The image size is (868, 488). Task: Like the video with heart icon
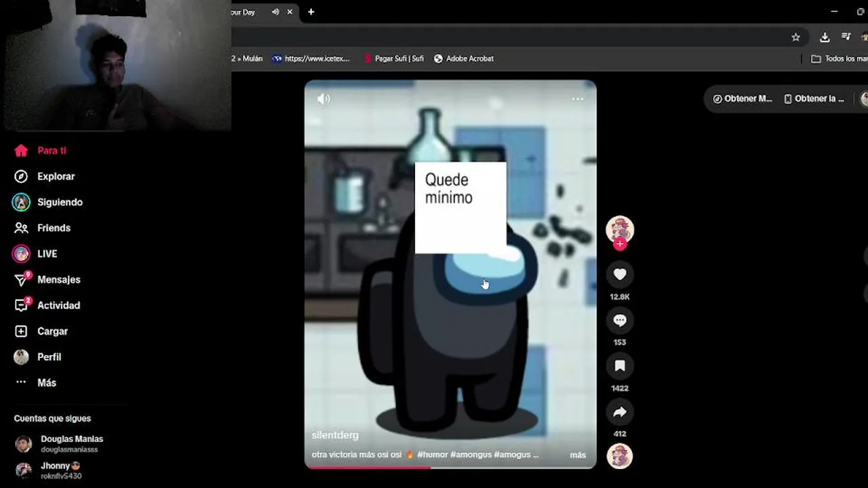(x=620, y=274)
